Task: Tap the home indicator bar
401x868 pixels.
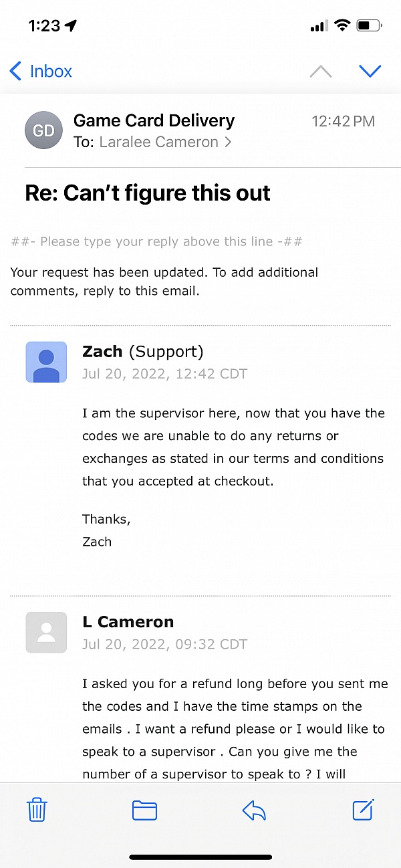Action: 200,857
